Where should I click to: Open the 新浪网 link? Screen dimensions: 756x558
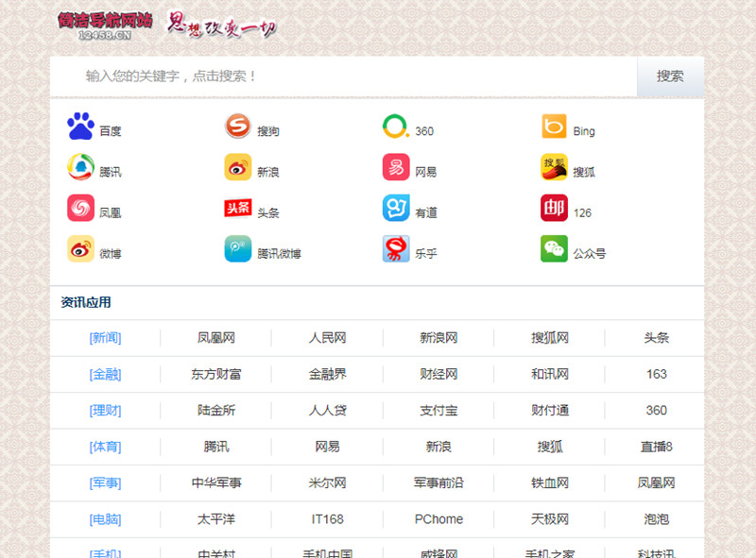(438, 338)
